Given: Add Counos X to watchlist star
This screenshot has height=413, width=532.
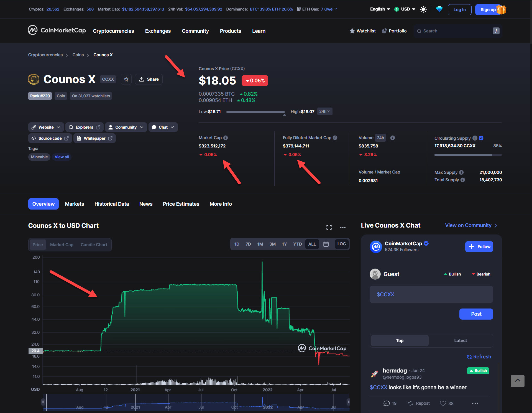Looking at the screenshot, I should (x=126, y=79).
